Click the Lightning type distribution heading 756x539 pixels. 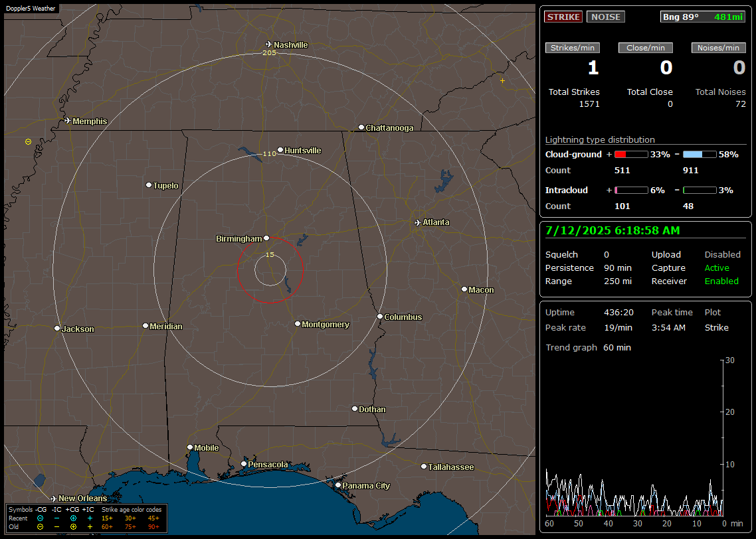point(600,140)
